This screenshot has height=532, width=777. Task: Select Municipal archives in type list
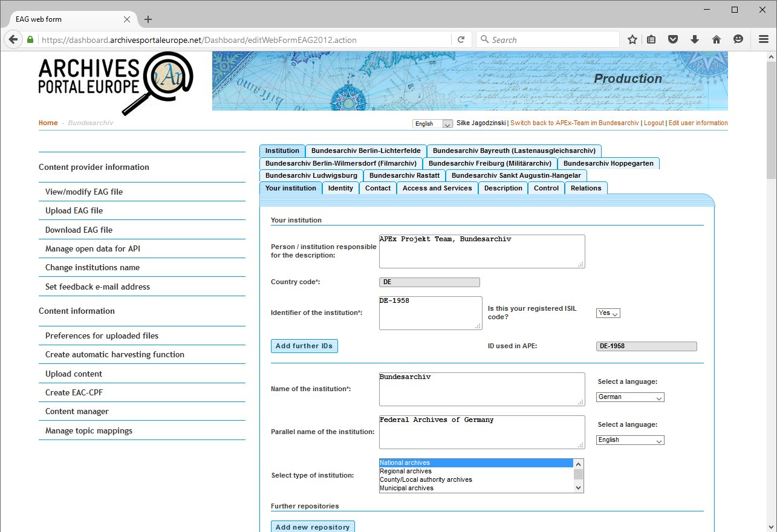click(476, 488)
